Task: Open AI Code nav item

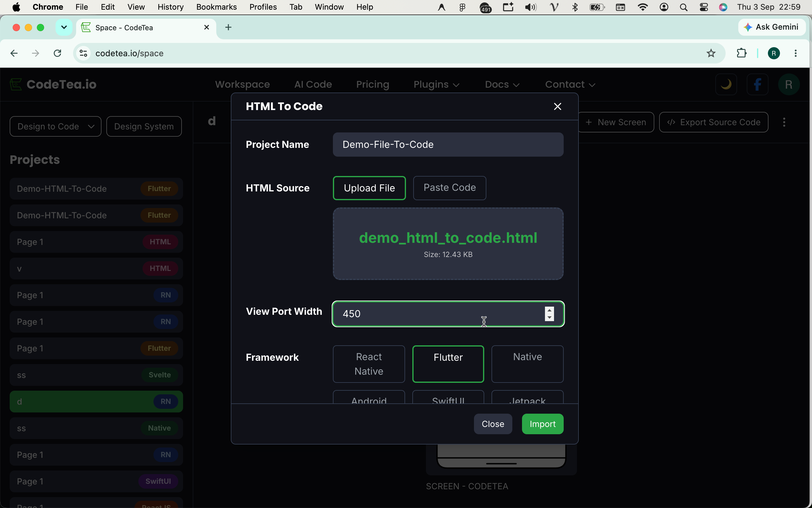Action: [x=313, y=84]
